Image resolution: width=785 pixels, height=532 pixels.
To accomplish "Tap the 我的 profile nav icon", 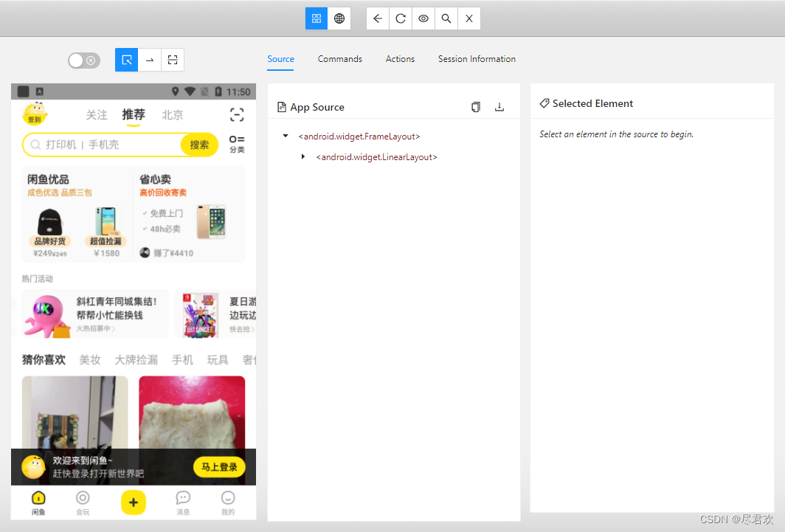I will point(228,502).
